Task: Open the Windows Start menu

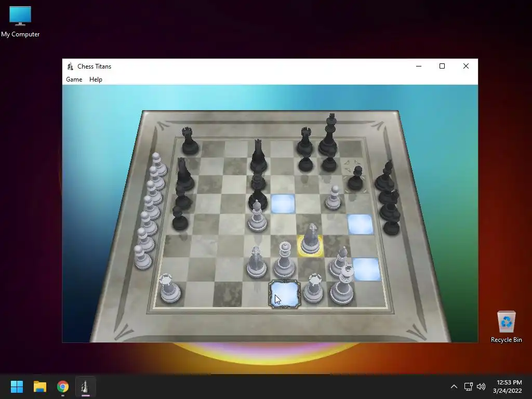Action: click(x=17, y=387)
